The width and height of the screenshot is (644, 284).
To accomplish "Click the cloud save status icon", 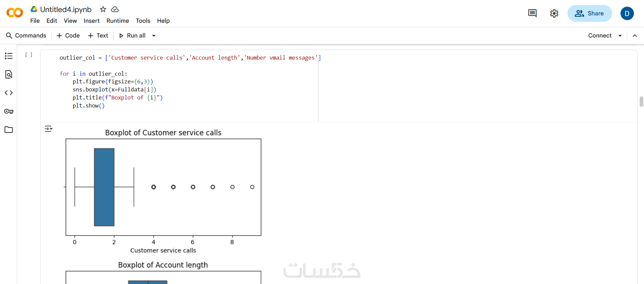I will click(x=115, y=9).
